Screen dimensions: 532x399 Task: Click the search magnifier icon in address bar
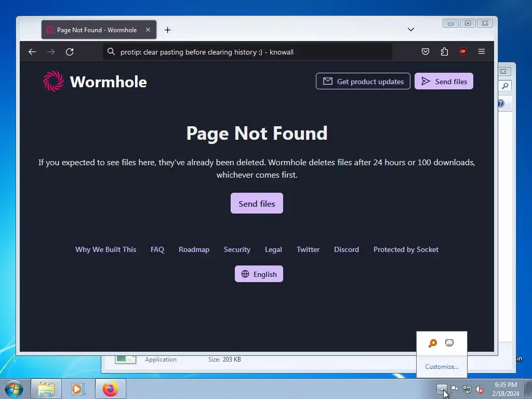click(111, 52)
